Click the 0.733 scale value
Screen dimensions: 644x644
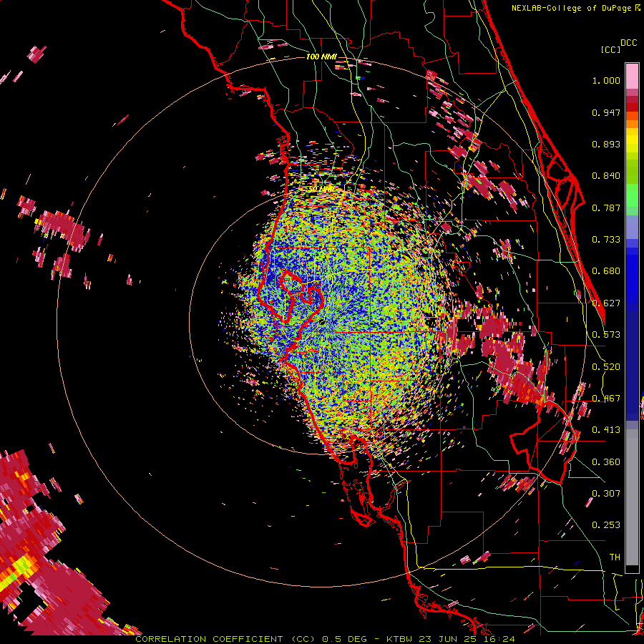coord(606,240)
